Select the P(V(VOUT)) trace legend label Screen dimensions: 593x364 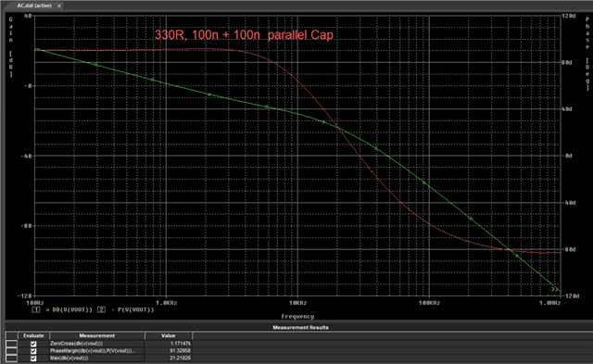tap(136, 310)
